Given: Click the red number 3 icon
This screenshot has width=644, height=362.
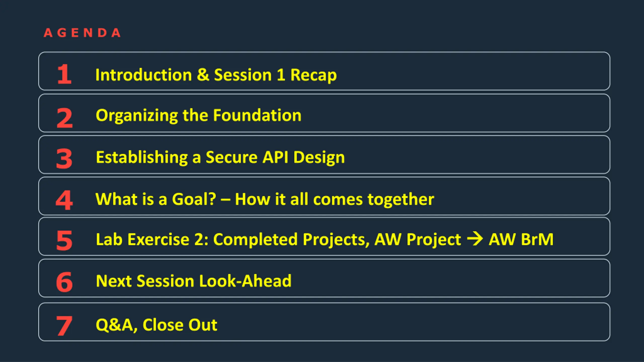Looking at the screenshot, I should (64, 159).
